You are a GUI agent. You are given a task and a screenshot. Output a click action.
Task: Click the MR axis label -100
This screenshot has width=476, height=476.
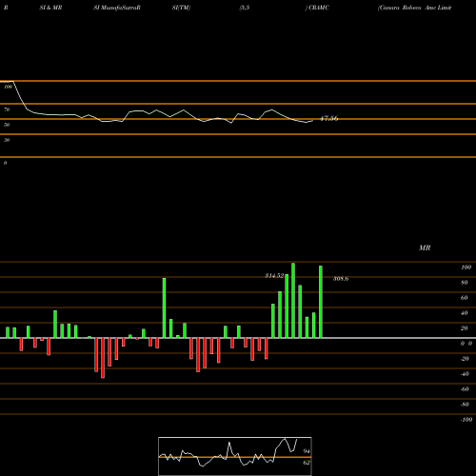[x=466, y=420]
